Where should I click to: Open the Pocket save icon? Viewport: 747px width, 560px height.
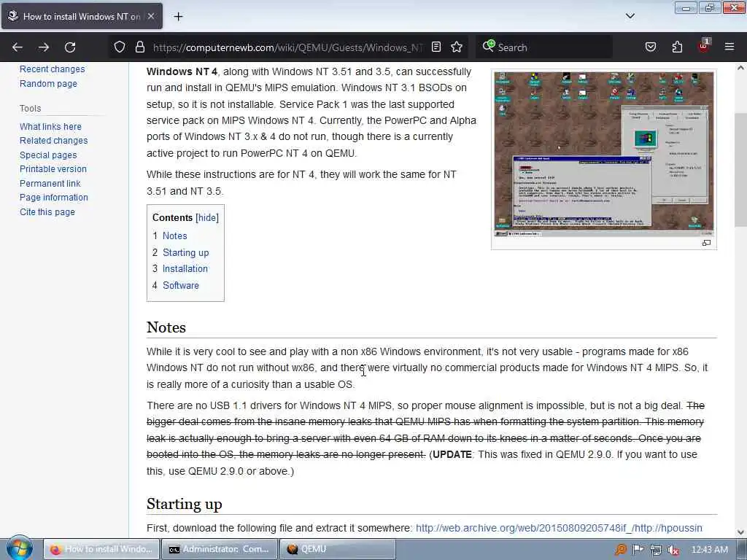coord(650,47)
